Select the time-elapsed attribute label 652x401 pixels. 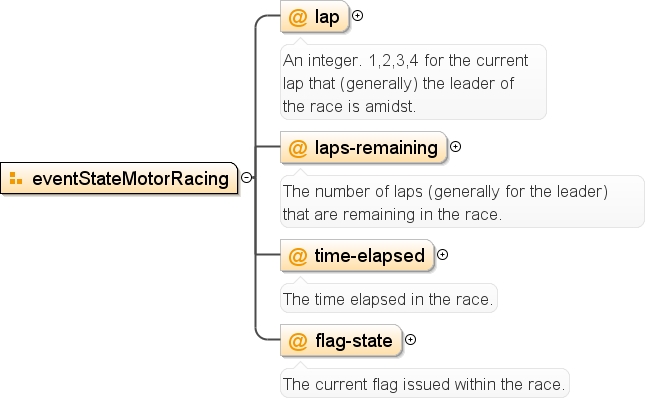click(369, 256)
